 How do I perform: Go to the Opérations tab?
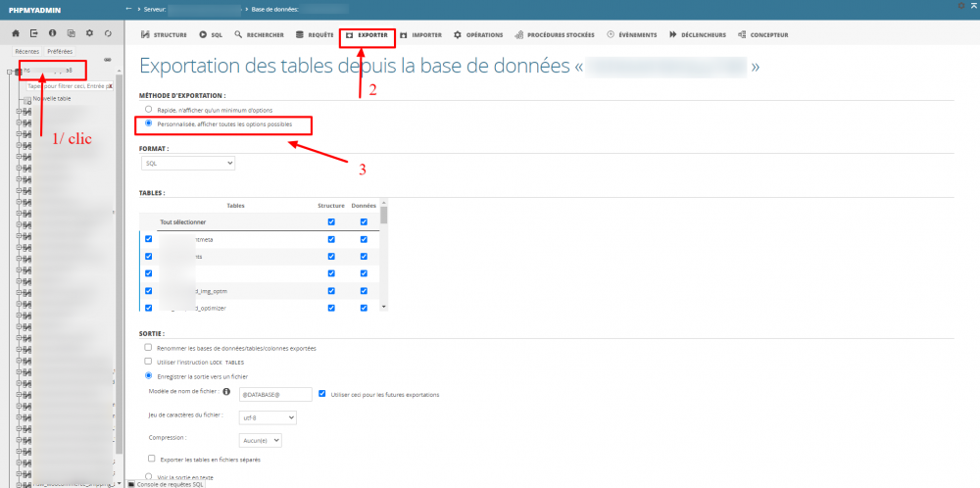tap(479, 35)
